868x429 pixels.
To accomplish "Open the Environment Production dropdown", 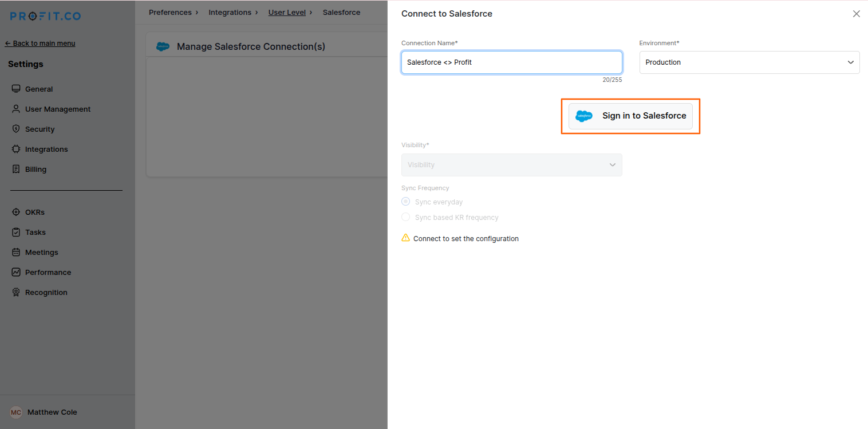I will tap(749, 62).
